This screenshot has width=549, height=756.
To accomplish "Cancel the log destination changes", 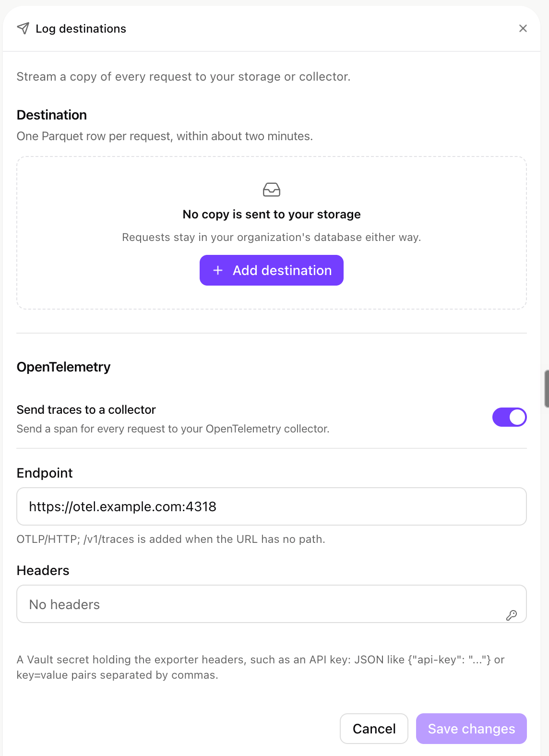I will click(x=374, y=729).
